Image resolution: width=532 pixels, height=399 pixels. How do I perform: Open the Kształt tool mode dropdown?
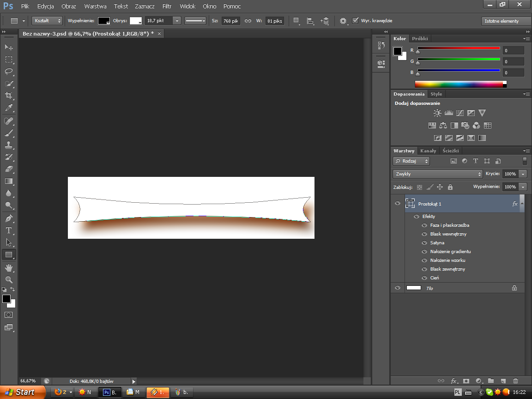pyautogui.click(x=47, y=21)
